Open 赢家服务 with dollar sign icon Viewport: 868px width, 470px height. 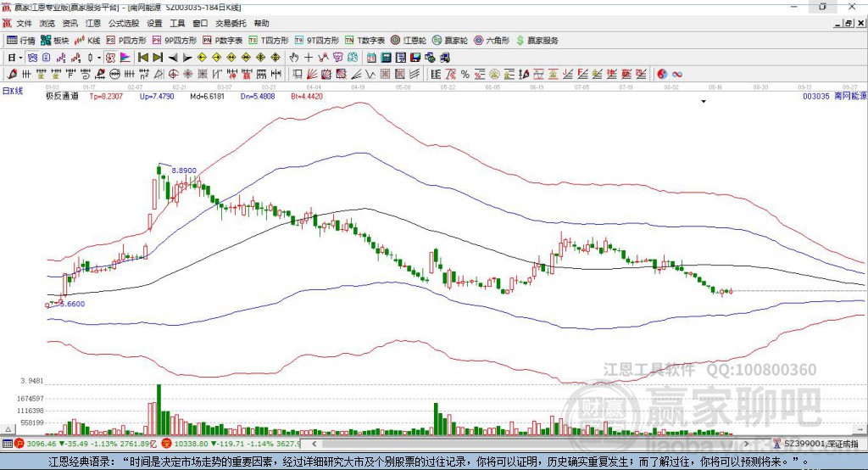537,41
